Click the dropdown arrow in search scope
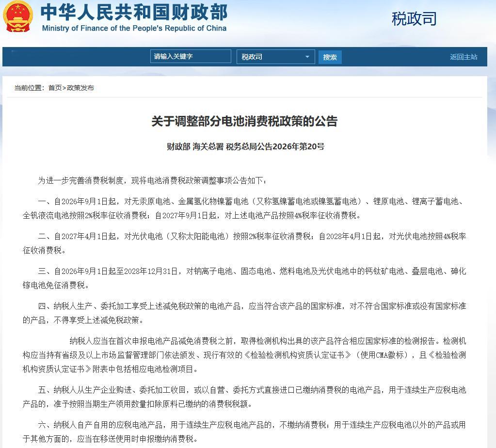This screenshot has height=448, width=496. point(307,57)
